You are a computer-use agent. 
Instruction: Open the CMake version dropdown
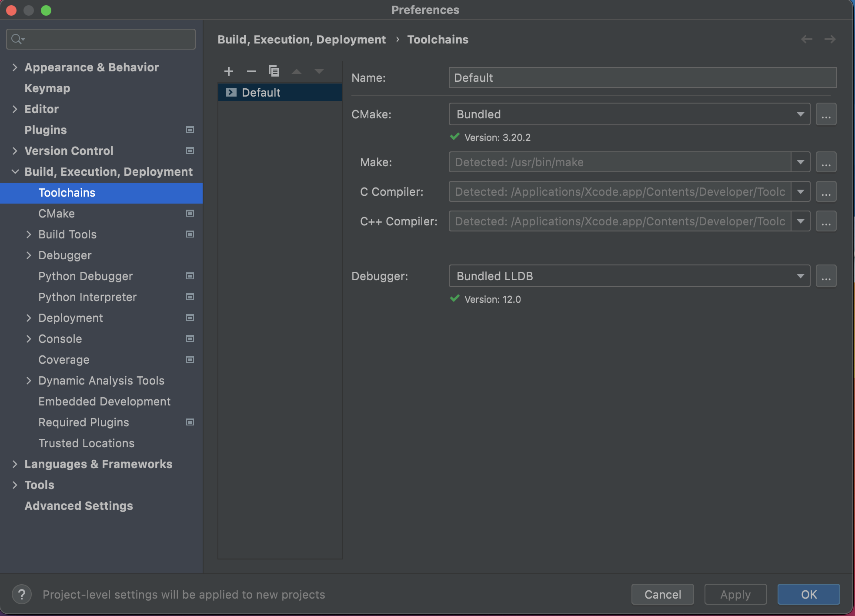click(801, 114)
